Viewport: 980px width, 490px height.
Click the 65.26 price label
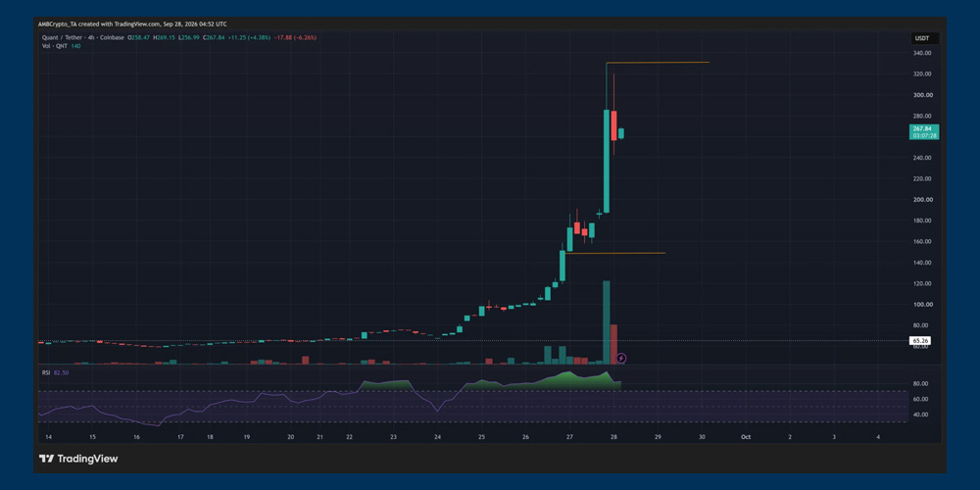pos(919,341)
